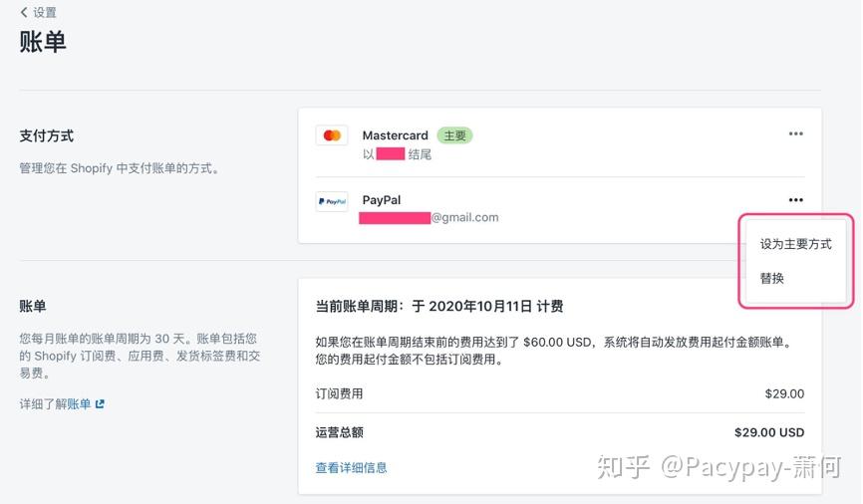Click the Mastercard payment method name

395,135
